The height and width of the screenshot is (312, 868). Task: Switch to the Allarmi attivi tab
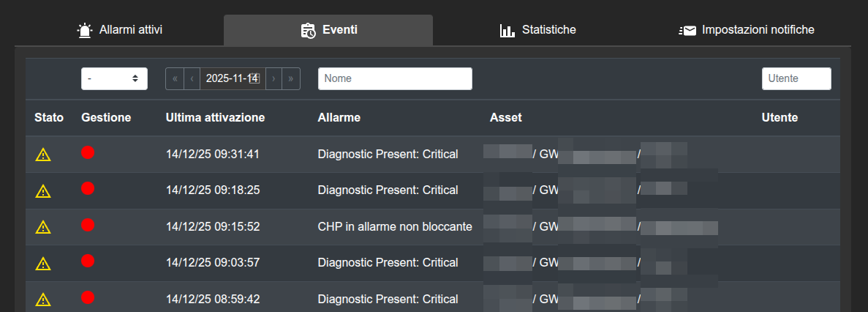[120, 30]
